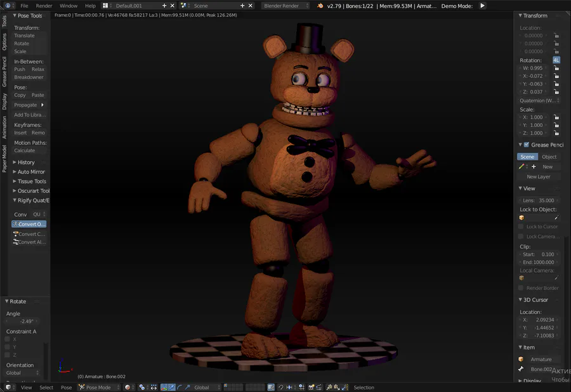This screenshot has width=571, height=392.
Task: Enable or disable Grease Pencil checkbox
Action: pyautogui.click(x=526, y=145)
